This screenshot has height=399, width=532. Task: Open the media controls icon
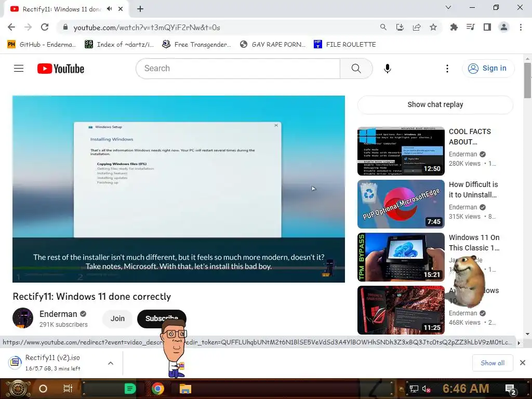click(x=470, y=27)
